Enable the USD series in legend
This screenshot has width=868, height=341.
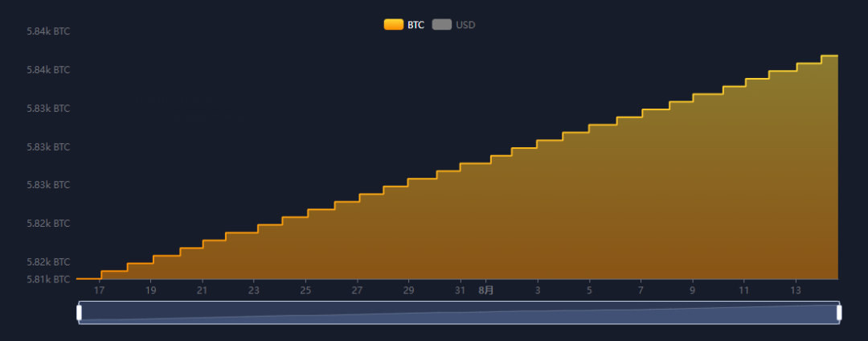453,25
